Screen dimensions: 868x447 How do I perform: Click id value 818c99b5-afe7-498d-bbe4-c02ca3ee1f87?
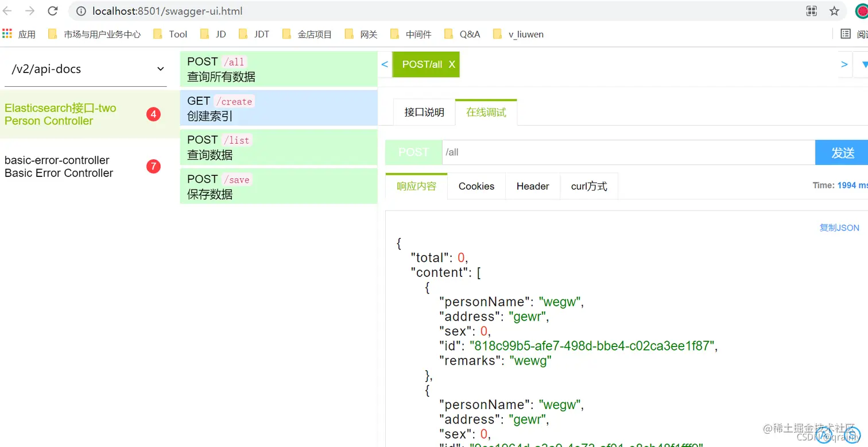[592, 346]
